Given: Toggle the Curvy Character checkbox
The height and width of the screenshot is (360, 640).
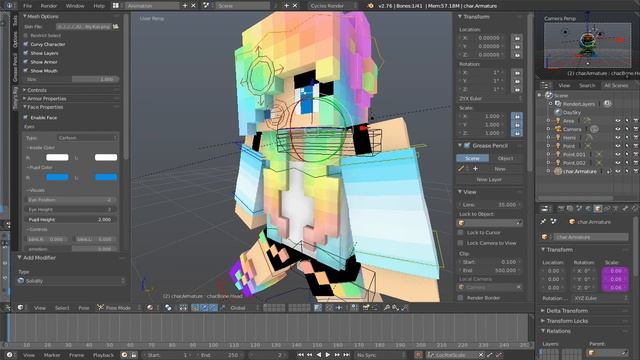Looking at the screenshot, I should [x=26, y=44].
